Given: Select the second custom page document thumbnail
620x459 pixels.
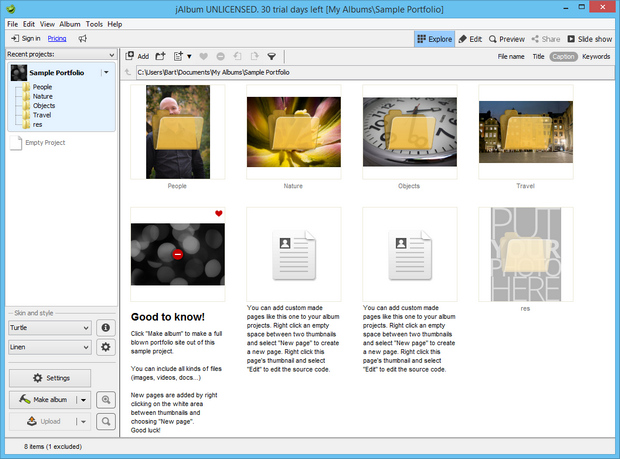Looking at the screenshot, I should coord(410,255).
